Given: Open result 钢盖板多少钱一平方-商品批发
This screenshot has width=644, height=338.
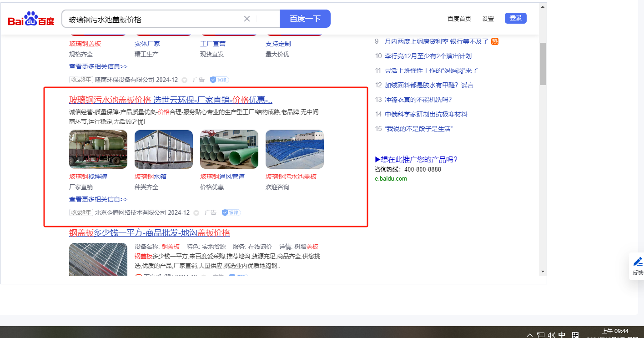Looking at the screenshot, I should [150, 233].
